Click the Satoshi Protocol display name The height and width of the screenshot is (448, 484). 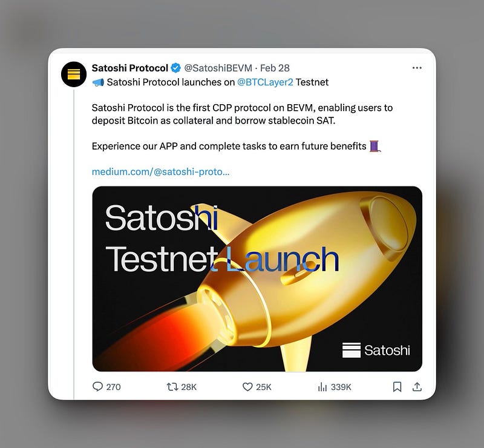click(130, 68)
